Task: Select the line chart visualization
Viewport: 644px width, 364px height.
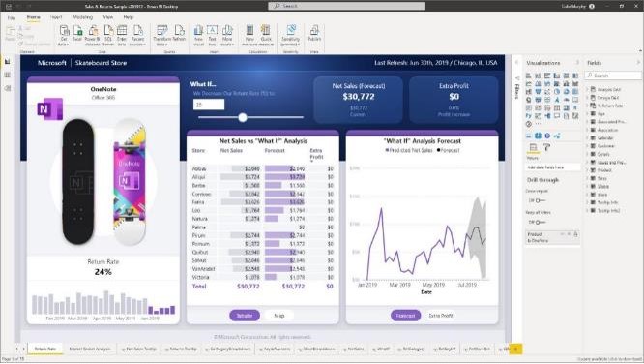Action: (x=529, y=83)
